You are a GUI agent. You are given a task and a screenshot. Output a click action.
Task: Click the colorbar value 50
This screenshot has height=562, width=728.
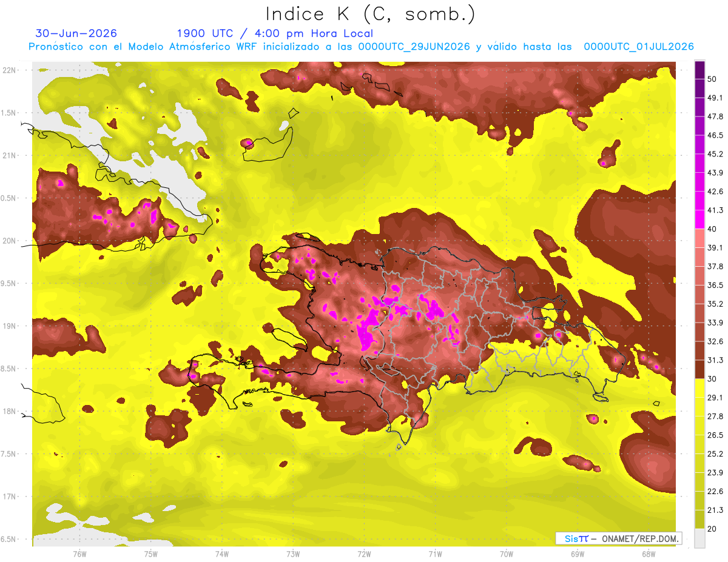(x=713, y=79)
